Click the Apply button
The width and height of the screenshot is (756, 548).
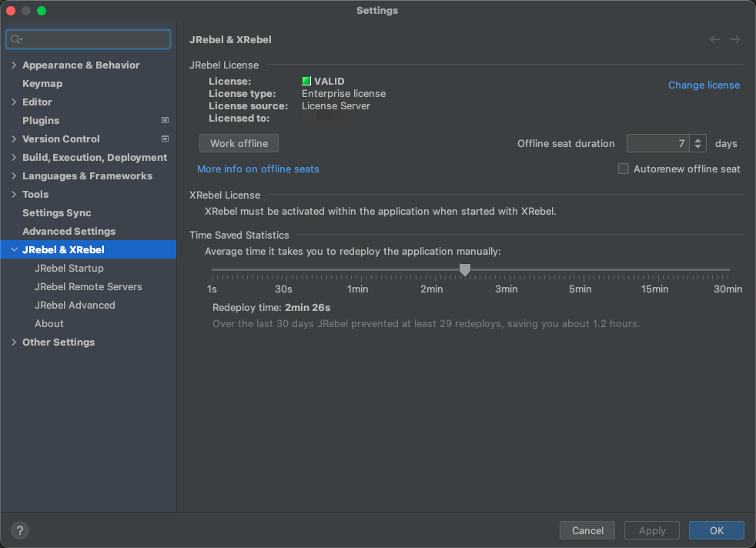click(652, 530)
